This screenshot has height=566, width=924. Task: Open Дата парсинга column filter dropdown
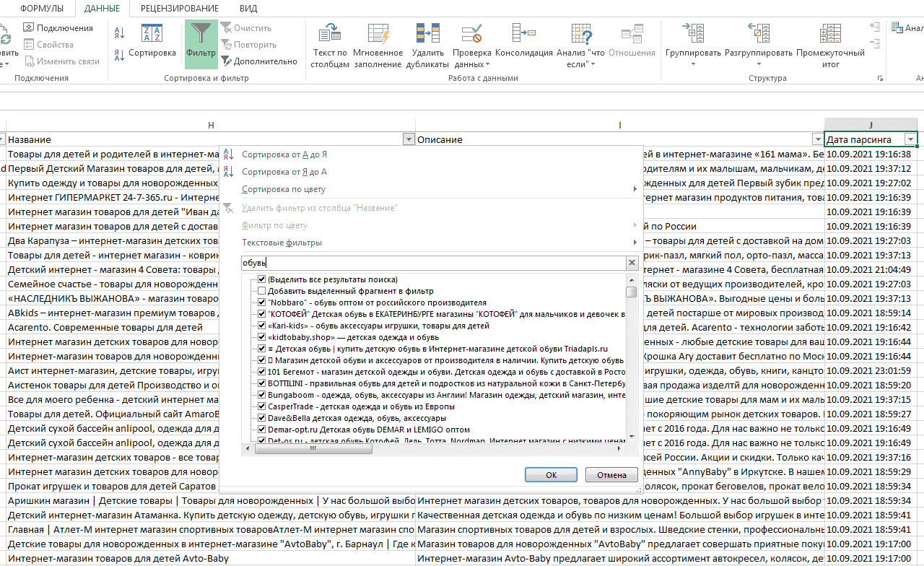(x=911, y=139)
